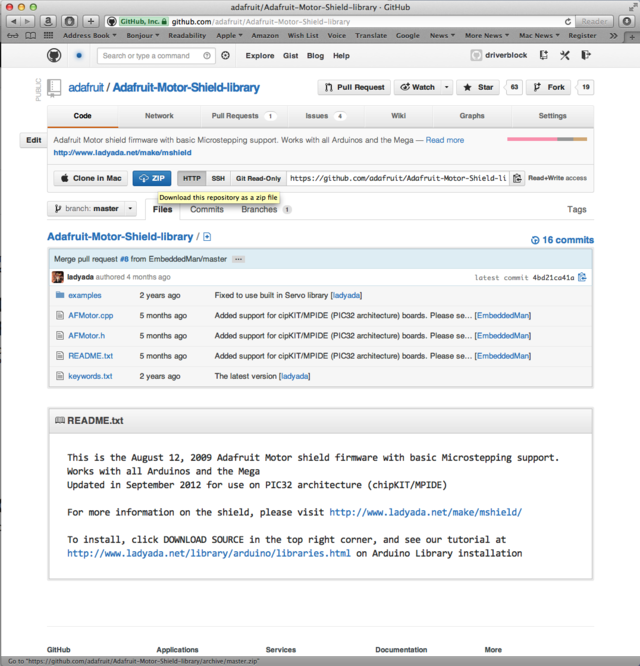Image resolution: width=640 pixels, height=666 pixels.
Task: Show more bookmarks overflow chevron
Action: pyautogui.click(x=613, y=36)
